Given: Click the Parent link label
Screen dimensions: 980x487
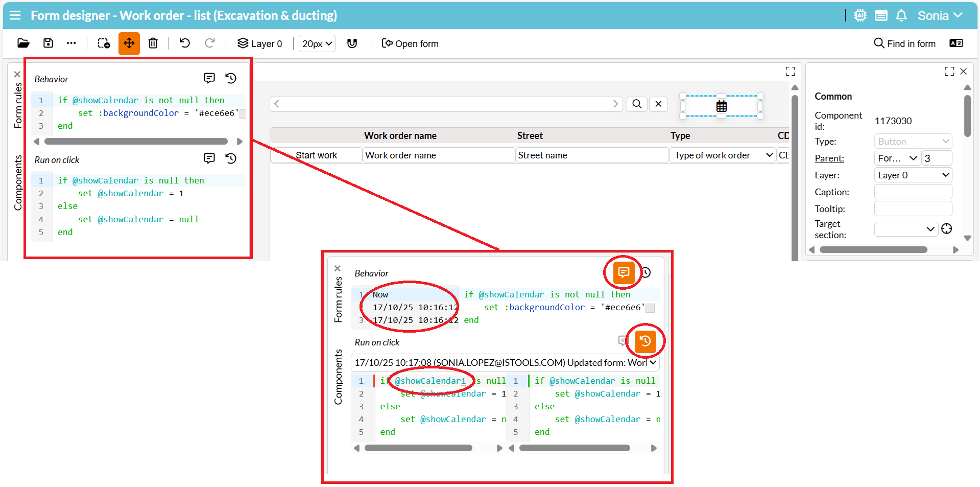Looking at the screenshot, I should pos(829,158).
